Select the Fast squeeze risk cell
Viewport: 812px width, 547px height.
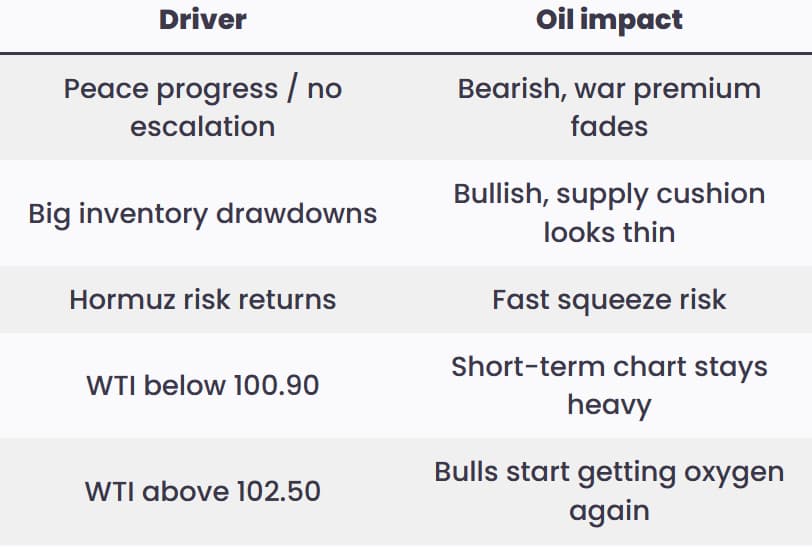tap(609, 299)
